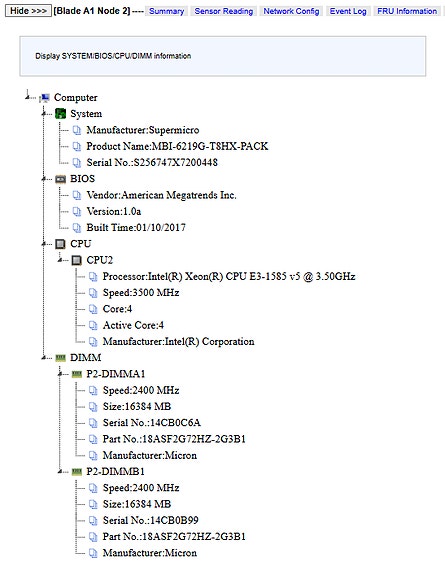Collapse the P2-DIMMB1 node
This screenshot has height=575, width=445.
[60, 471]
